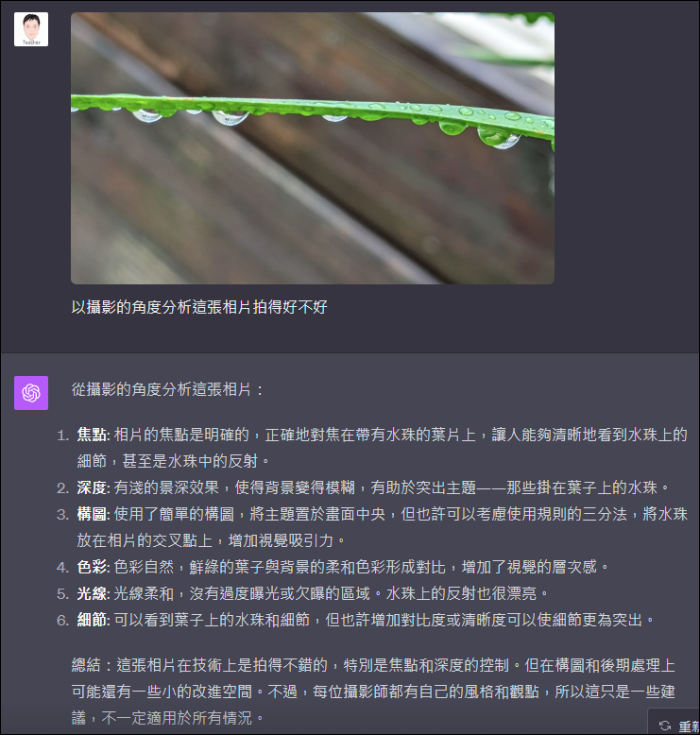Open the uploaded leaf with water droplets photo

click(x=313, y=148)
